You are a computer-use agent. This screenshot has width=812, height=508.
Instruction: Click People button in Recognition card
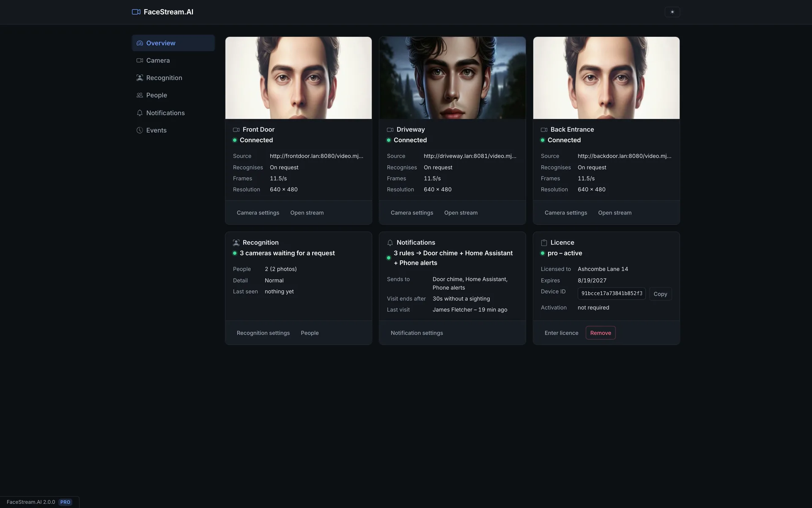click(310, 333)
